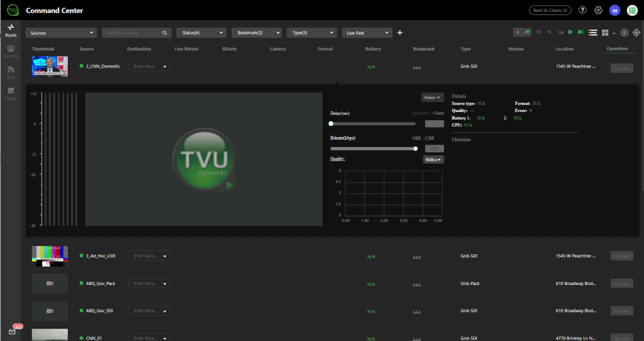The width and height of the screenshot is (644, 341).
Task: Open the 6Mb/s quality dropdown
Action: 433,159
